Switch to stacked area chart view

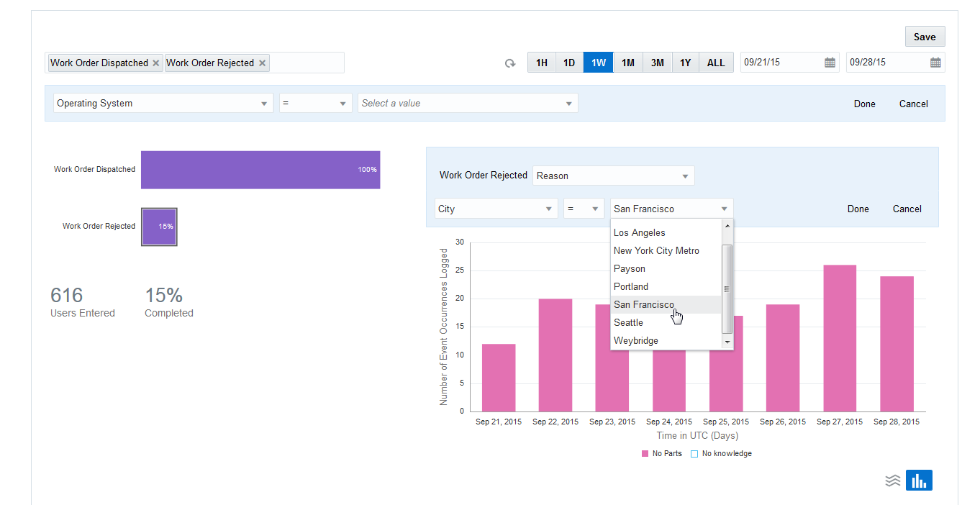point(893,481)
